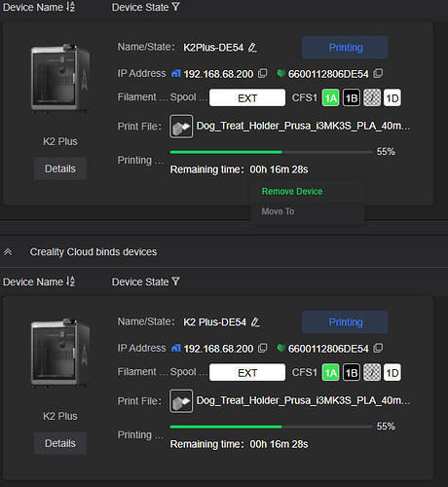Select EXT spool on K2Plus-DE54 card
448x487 pixels.
click(247, 97)
